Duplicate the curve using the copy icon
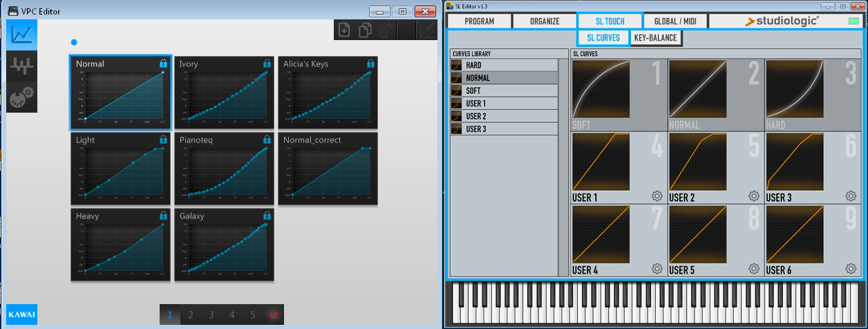This screenshot has height=329, width=868. (x=366, y=30)
